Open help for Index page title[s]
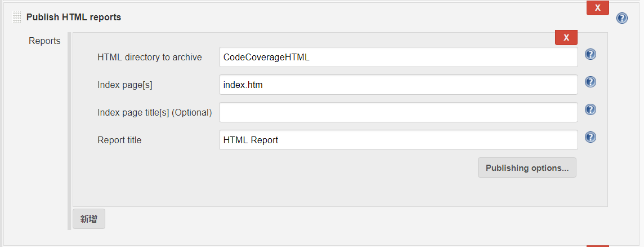Image resolution: width=644 pixels, height=247 pixels. [590, 109]
